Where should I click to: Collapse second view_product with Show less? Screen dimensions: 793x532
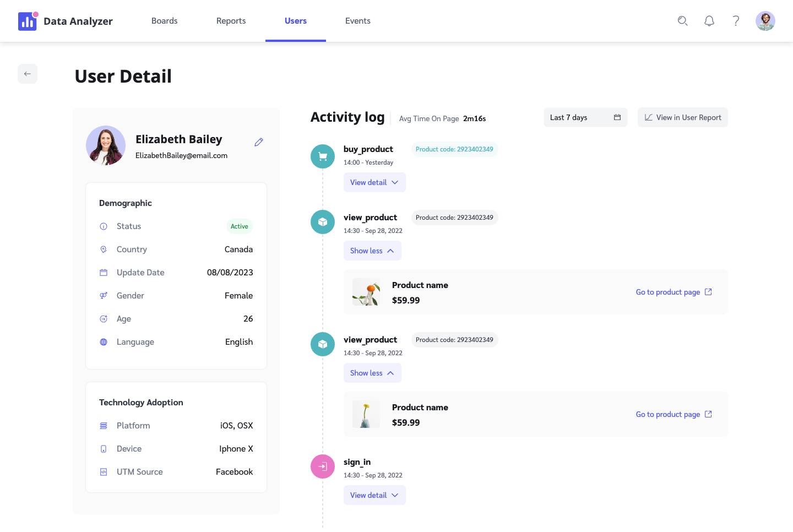(372, 373)
